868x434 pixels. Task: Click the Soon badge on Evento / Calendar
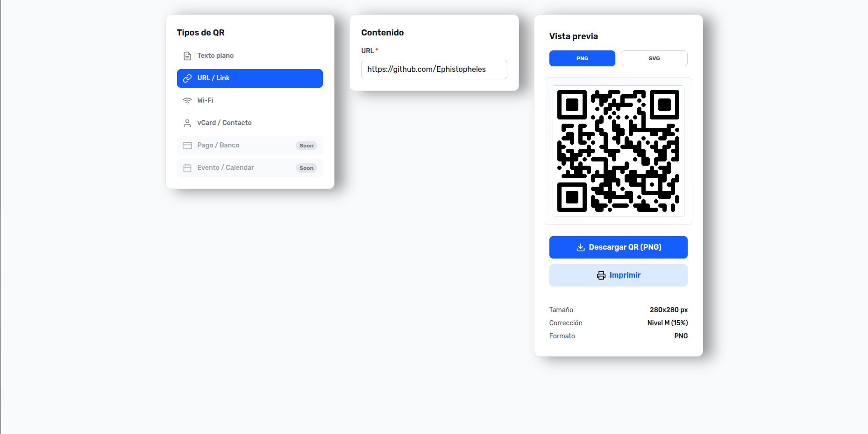pos(306,168)
